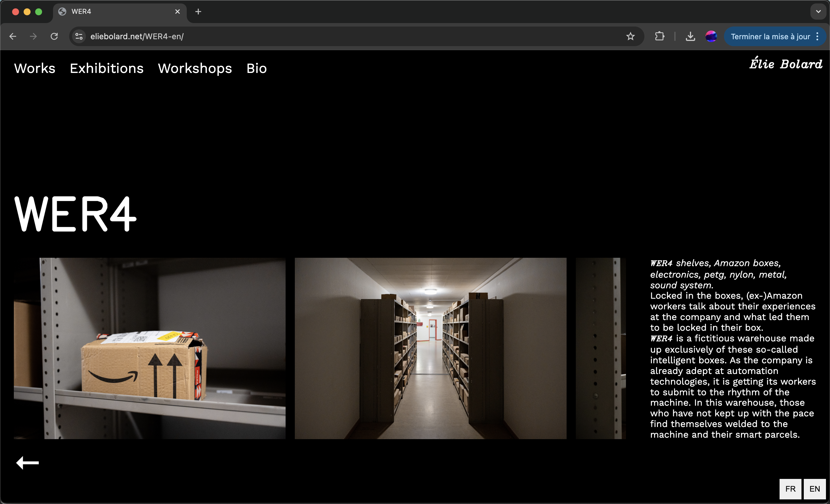Bookmark page with star icon

click(630, 36)
